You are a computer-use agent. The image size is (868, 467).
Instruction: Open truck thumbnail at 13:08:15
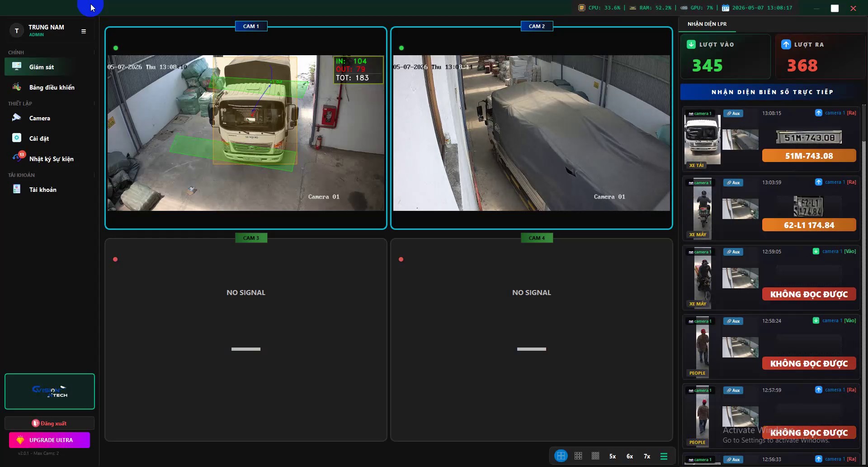[703, 139]
